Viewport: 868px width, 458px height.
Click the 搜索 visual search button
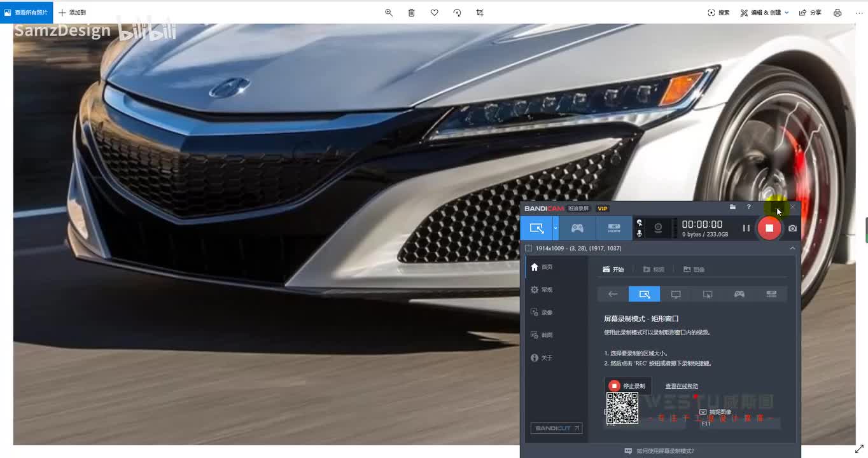(x=718, y=13)
